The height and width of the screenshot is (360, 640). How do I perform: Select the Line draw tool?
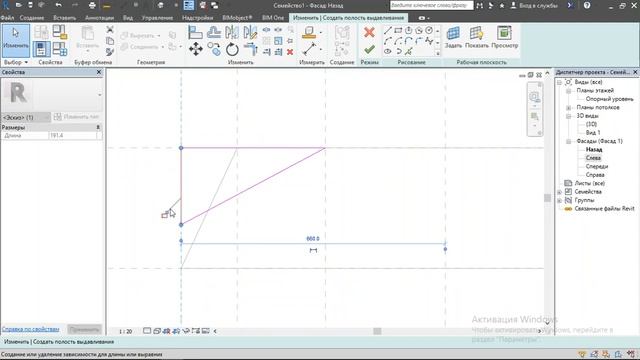[388, 31]
